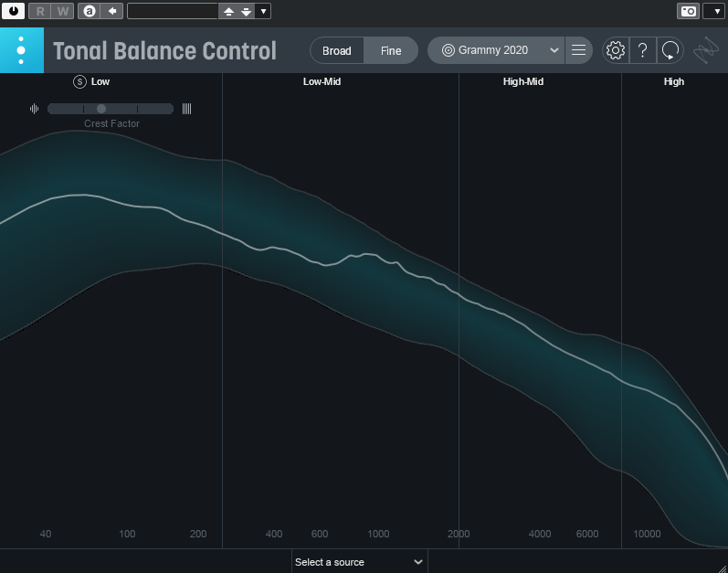Click the 6000 Hz frequency label

(587, 534)
